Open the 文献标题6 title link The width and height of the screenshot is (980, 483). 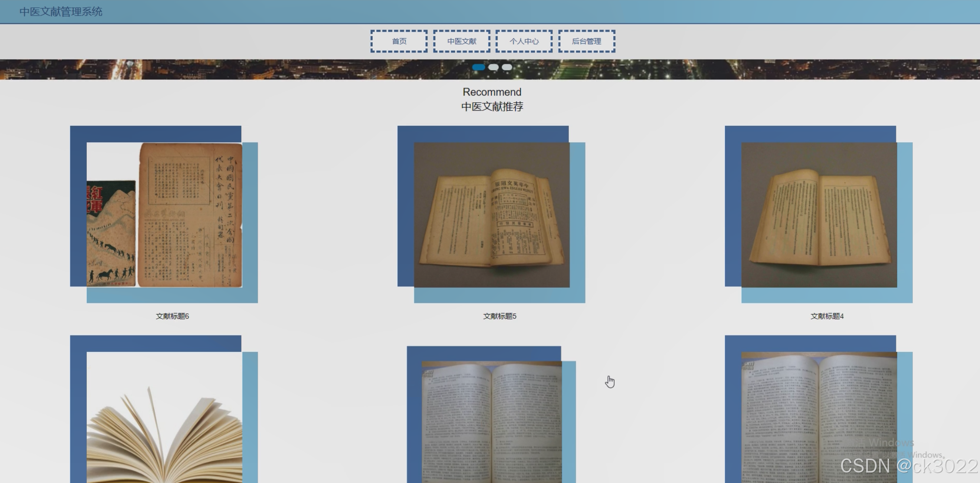pos(172,316)
